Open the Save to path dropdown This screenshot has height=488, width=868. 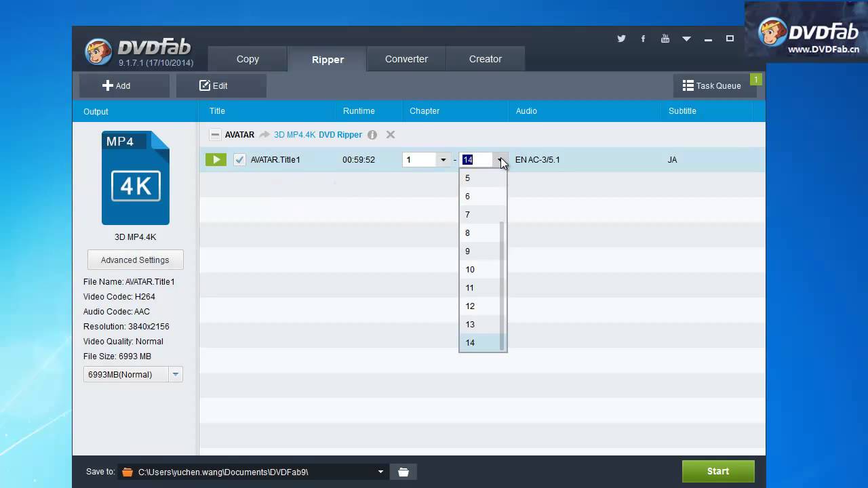pyautogui.click(x=380, y=472)
